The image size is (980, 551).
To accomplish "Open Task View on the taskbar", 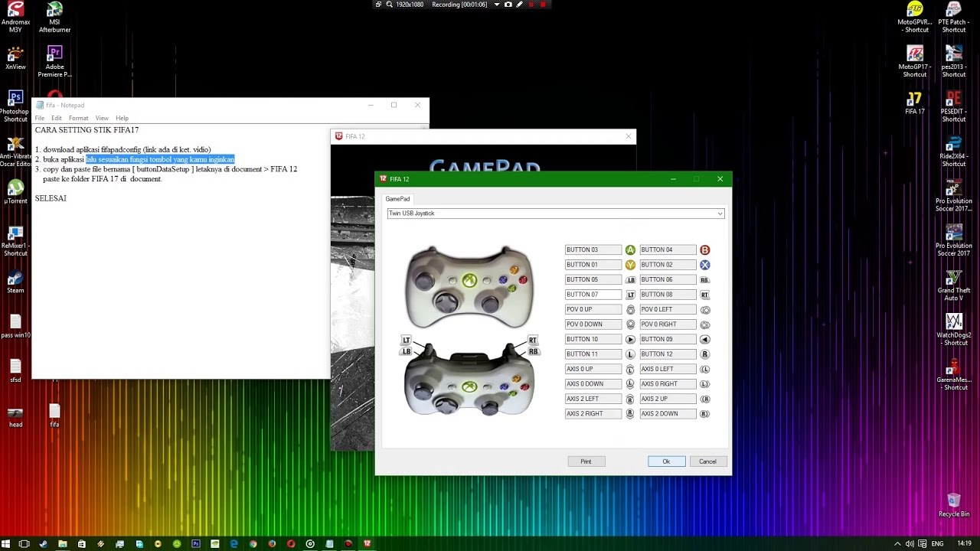I will click(x=24, y=544).
